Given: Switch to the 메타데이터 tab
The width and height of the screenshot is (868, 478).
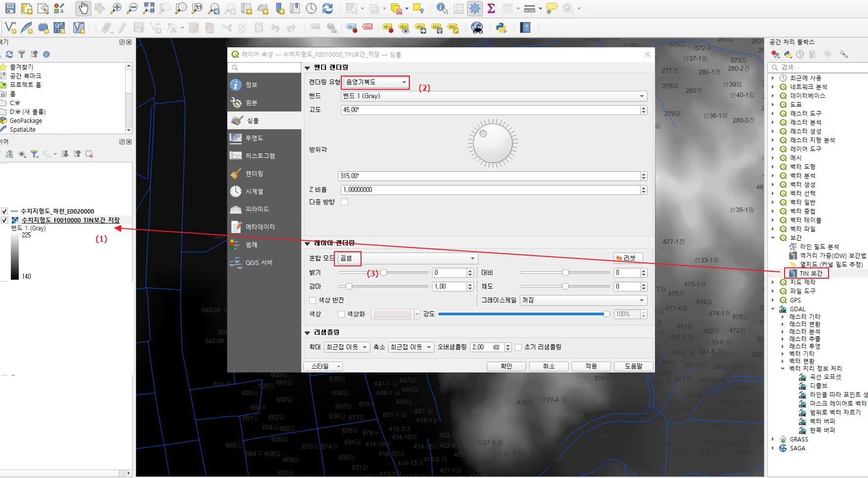Looking at the screenshot, I should (264, 227).
